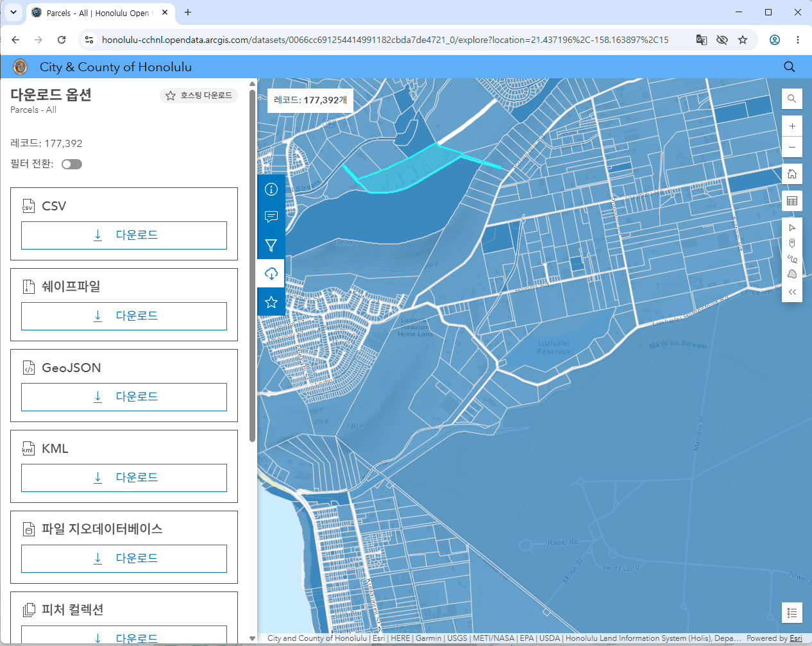The height and width of the screenshot is (646, 812).
Task: Download the CSV file
Action: click(x=124, y=235)
